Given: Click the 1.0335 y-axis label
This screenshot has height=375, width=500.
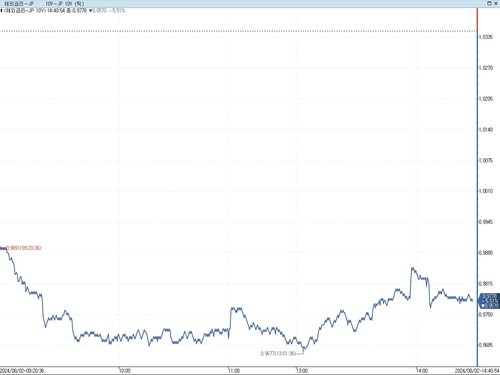Looking at the screenshot, I should pos(486,37).
